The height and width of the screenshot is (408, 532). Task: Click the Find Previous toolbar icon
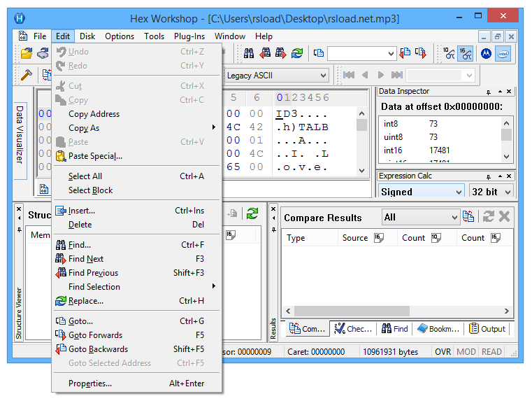(x=266, y=53)
